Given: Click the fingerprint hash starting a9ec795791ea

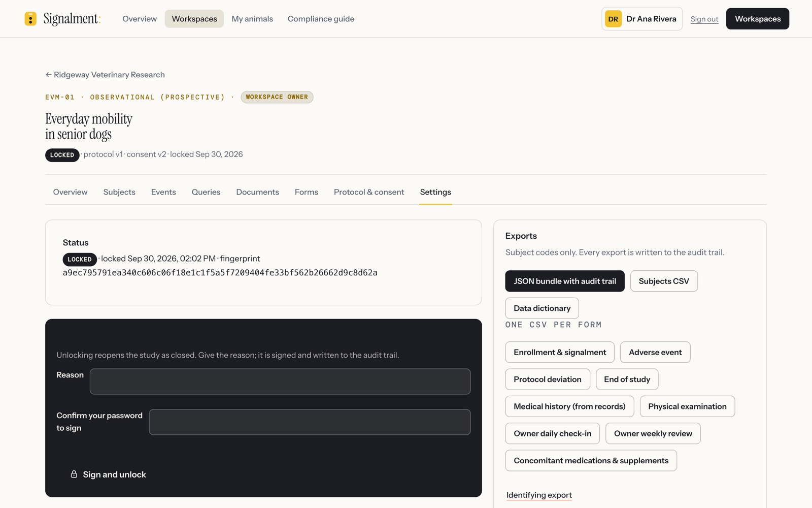Looking at the screenshot, I should (x=220, y=273).
